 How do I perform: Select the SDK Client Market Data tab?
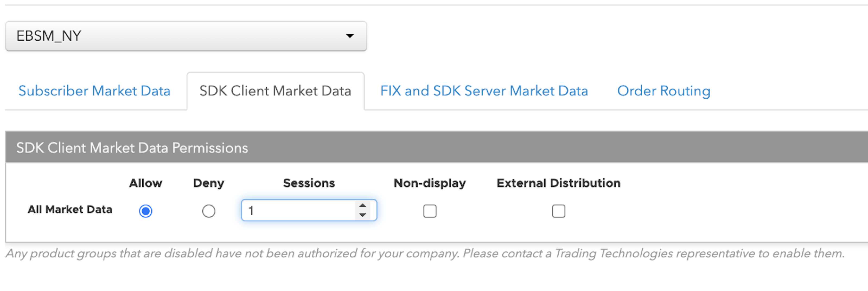click(x=275, y=91)
